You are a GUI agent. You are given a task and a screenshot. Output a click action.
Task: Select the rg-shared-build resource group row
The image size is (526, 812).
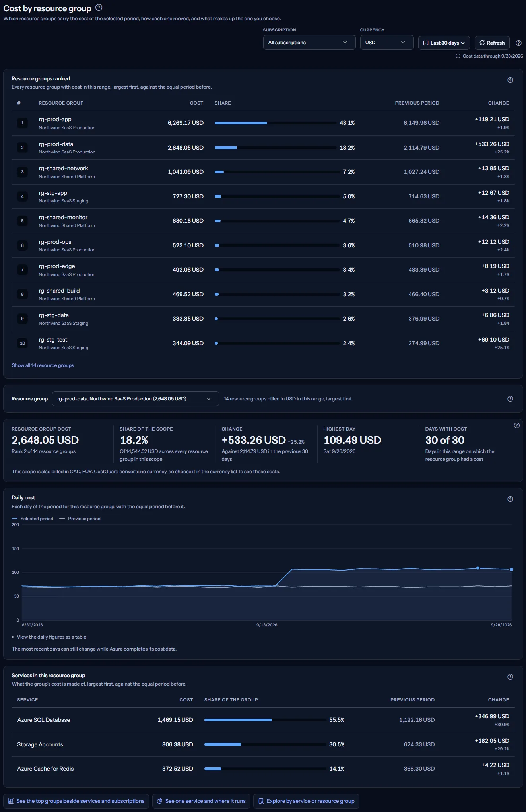(263, 294)
